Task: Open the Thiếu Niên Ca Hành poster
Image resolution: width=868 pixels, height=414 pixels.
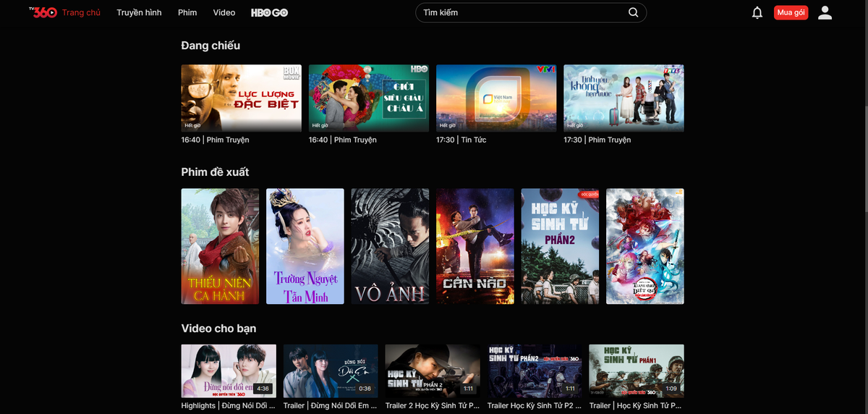Action: (220, 246)
